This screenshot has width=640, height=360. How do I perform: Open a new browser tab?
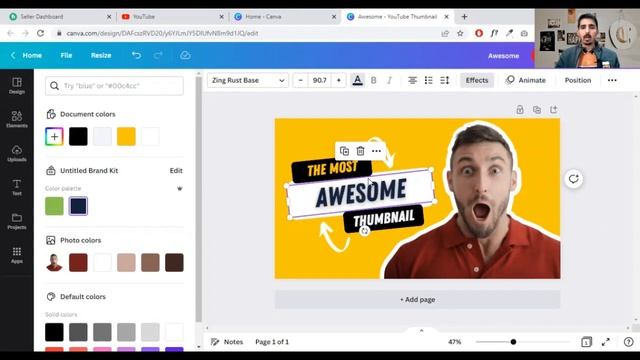[464, 17]
